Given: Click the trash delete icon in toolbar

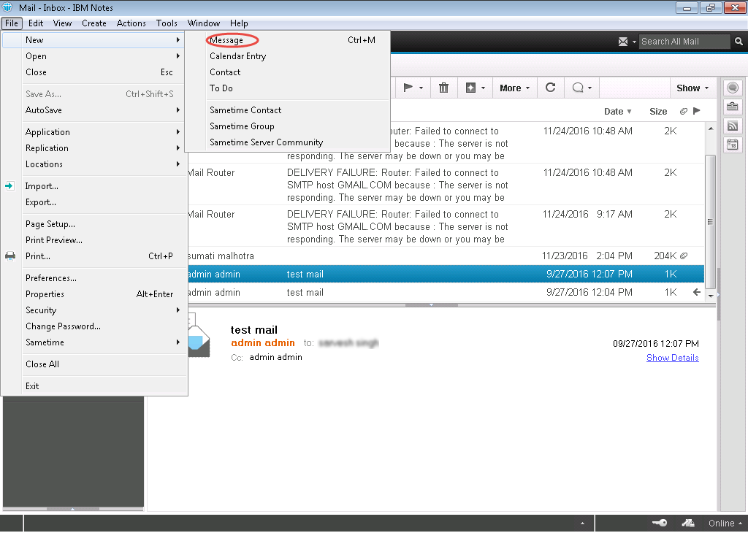Looking at the screenshot, I should point(443,88).
